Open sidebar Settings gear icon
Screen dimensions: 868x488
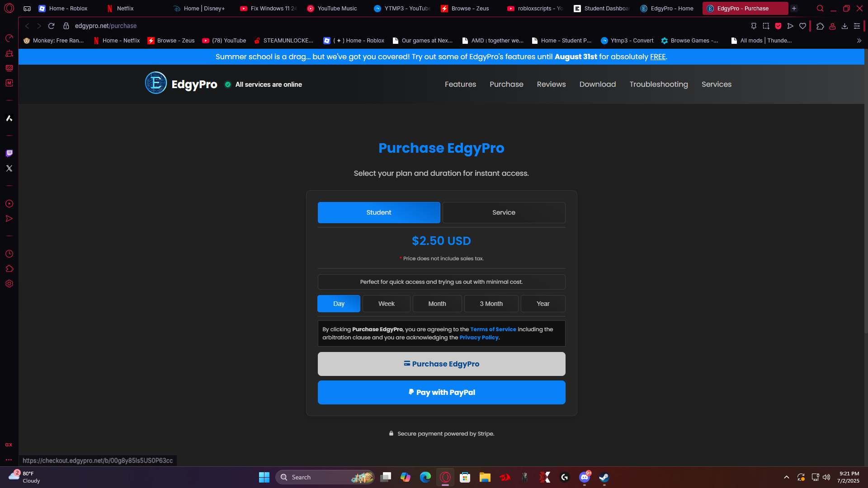(x=9, y=283)
